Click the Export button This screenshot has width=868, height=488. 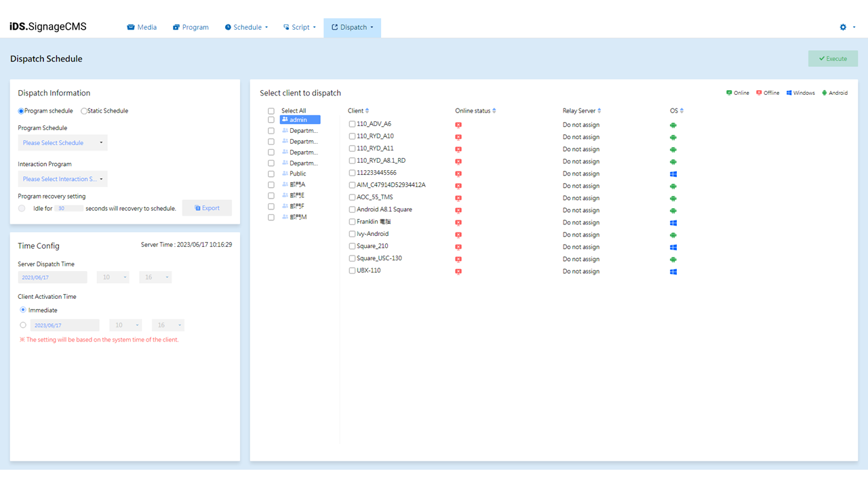(x=207, y=208)
